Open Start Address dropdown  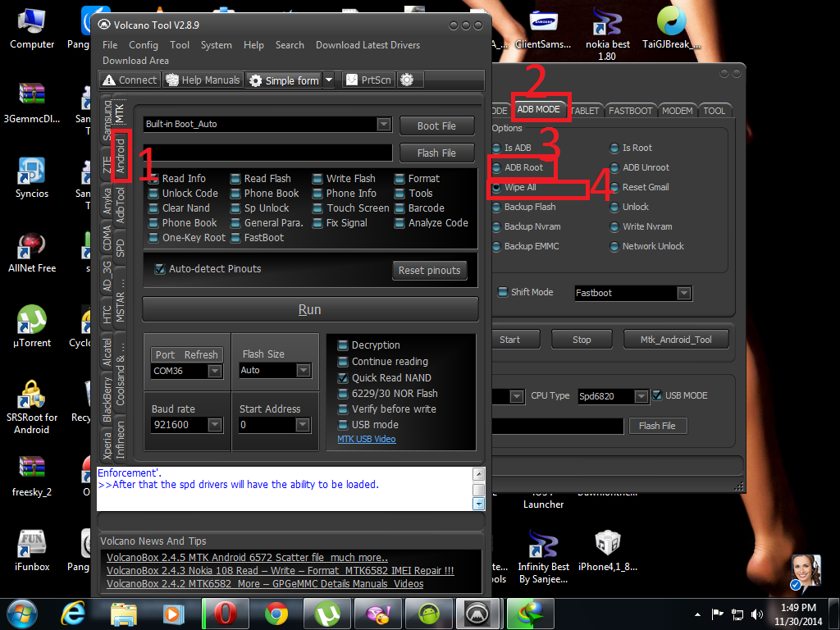tap(303, 425)
